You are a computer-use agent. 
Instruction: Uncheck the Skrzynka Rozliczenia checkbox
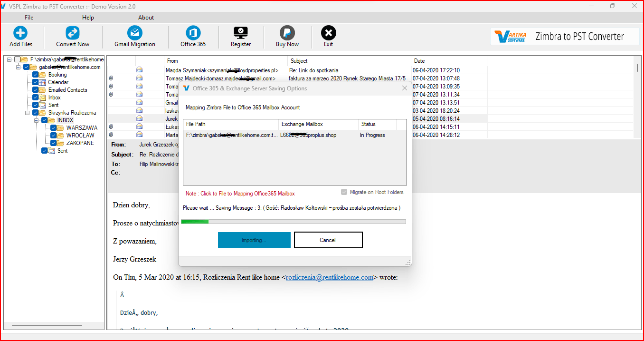click(x=36, y=113)
